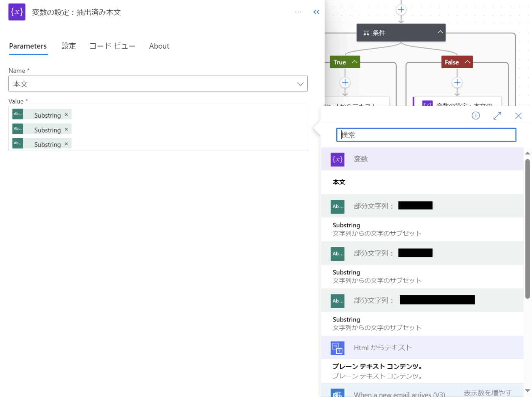Click the info icon in dynamic content popup

point(476,116)
